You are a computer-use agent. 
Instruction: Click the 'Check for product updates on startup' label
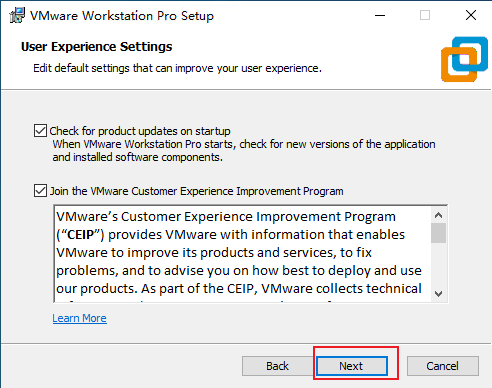140,131
